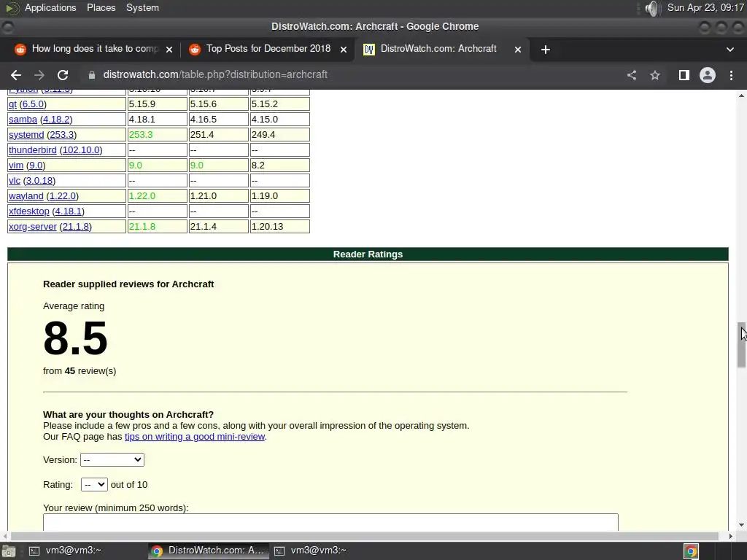The width and height of the screenshot is (747, 560).
Task: Open the Chrome side panel
Action: (x=684, y=75)
